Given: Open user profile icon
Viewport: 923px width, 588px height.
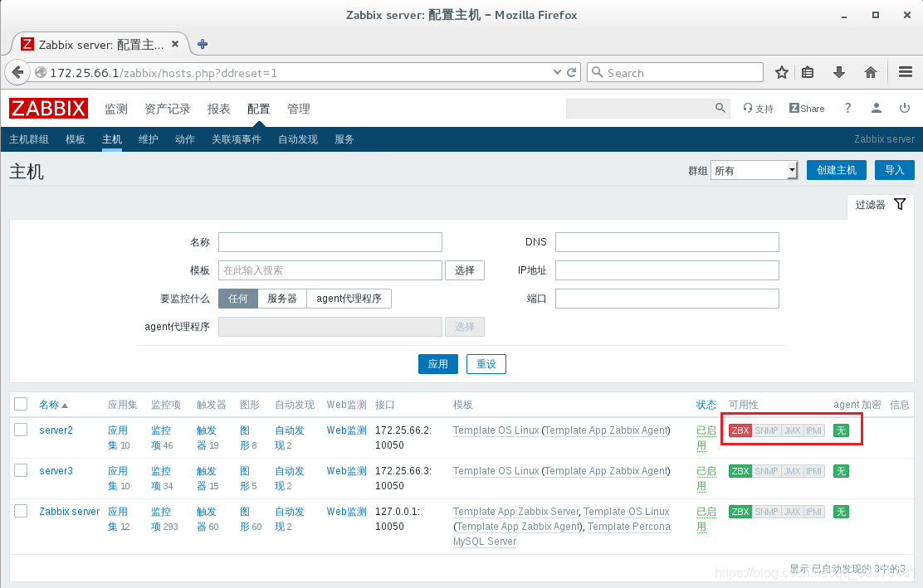Looking at the screenshot, I should pos(876,108).
